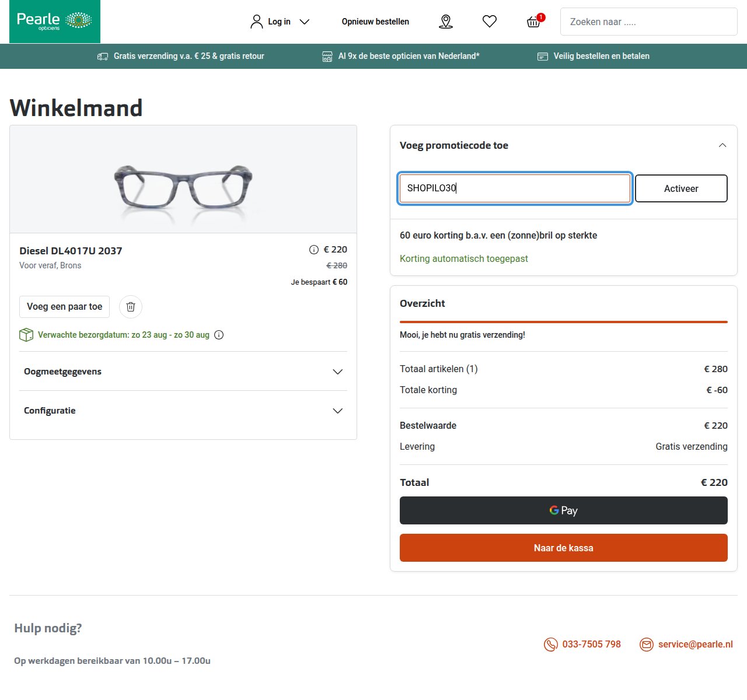Open the store locator pin icon
Viewport: 747px width, 700px height.
pyautogui.click(x=446, y=22)
